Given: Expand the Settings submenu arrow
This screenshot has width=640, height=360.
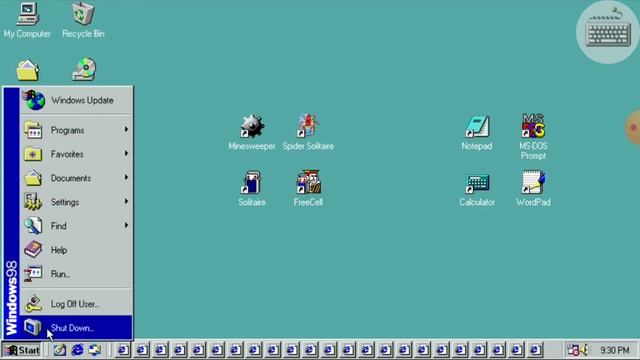Looking at the screenshot, I should click(126, 201).
